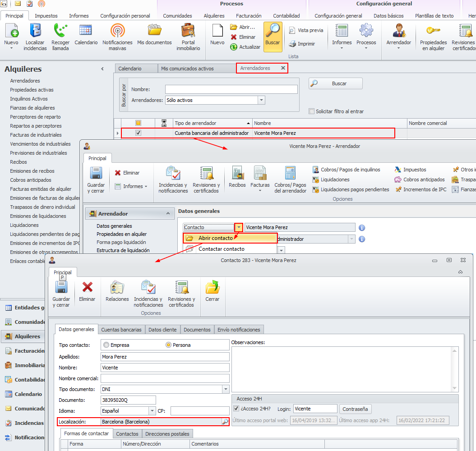The image size is (476, 451).
Task: Click Localizar incidencias in main ribbon
Action: [x=35, y=37]
